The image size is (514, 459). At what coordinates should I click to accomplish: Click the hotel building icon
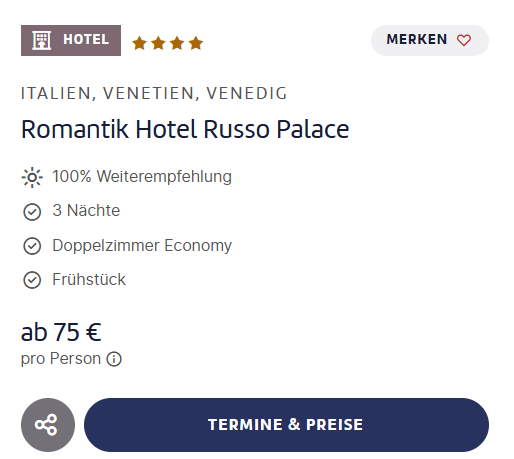[x=42, y=40]
